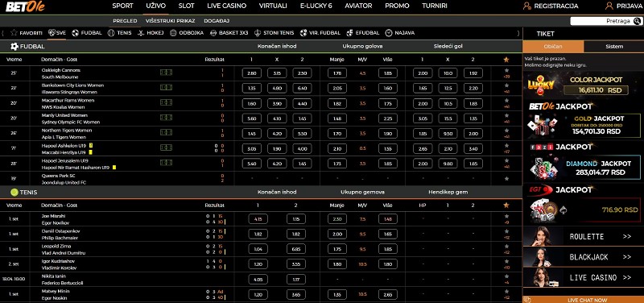Open the Aviator menu item
644x303 pixels.
pyautogui.click(x=358, y=6)
